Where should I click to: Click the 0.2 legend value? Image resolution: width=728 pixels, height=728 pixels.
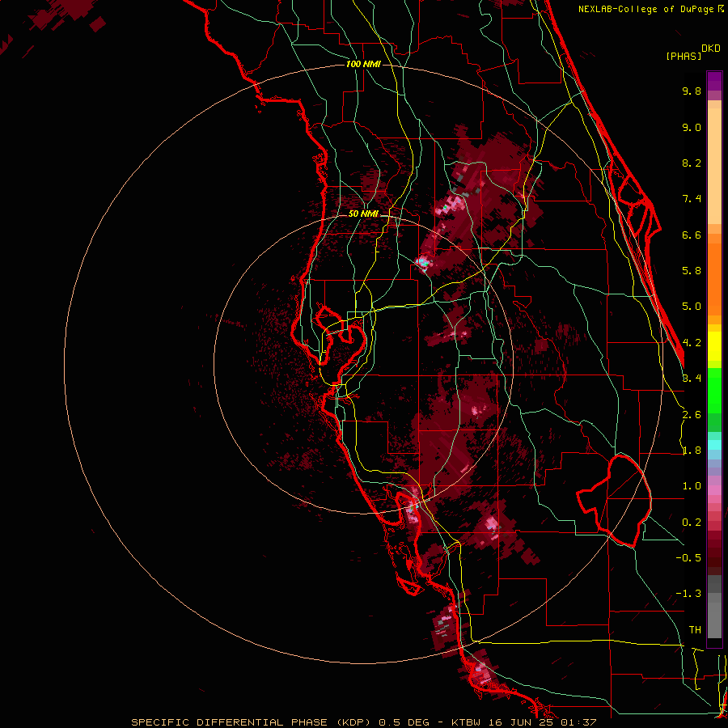click(692, 523)
